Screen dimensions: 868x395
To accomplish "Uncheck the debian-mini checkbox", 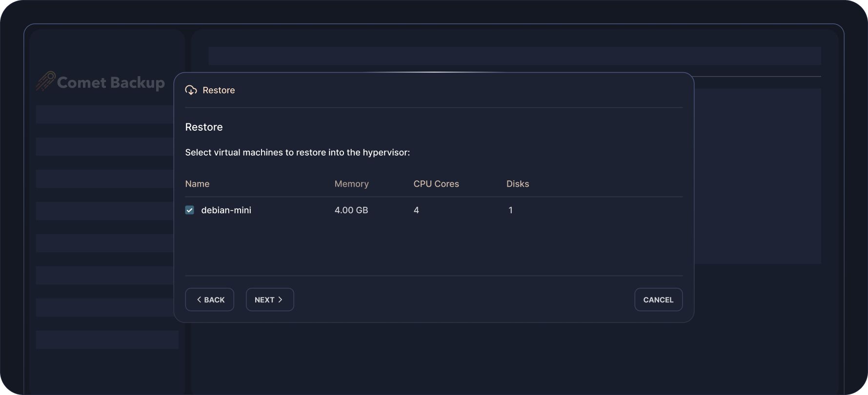I will [x=190, y=210].
